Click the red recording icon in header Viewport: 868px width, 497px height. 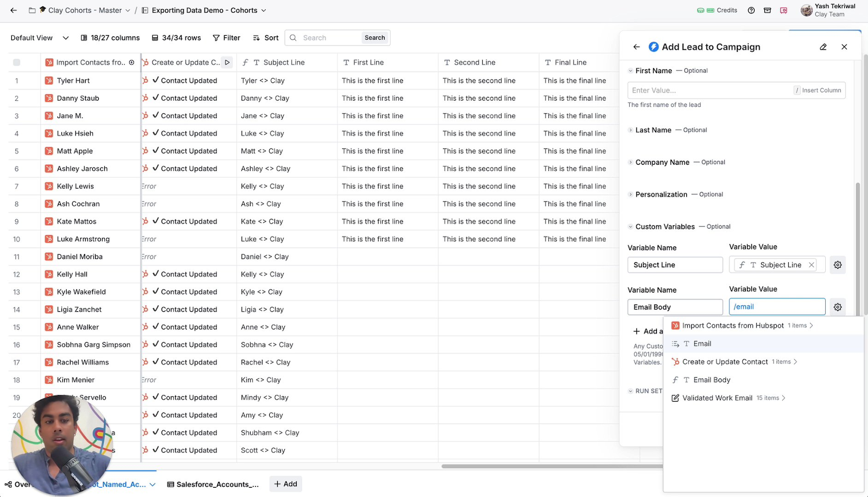pos(783,10)
